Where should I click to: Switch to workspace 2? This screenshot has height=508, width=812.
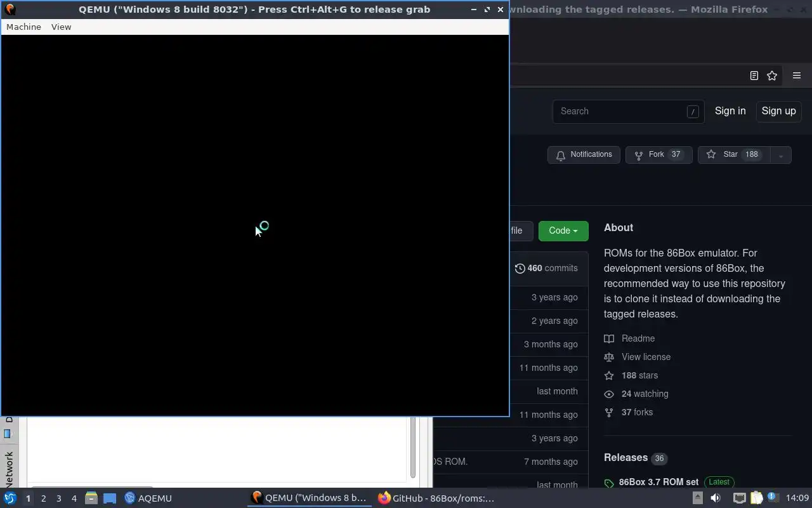pyautogui.click(x=43, y=498)
